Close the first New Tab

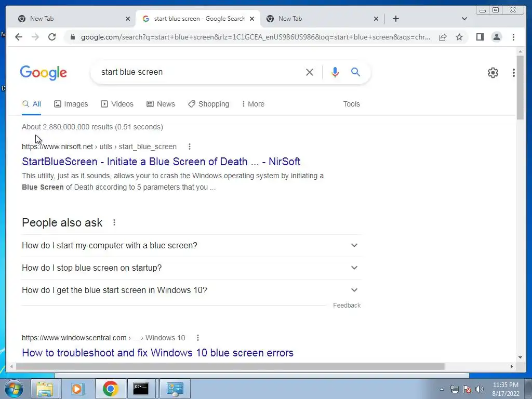point(128,19)
